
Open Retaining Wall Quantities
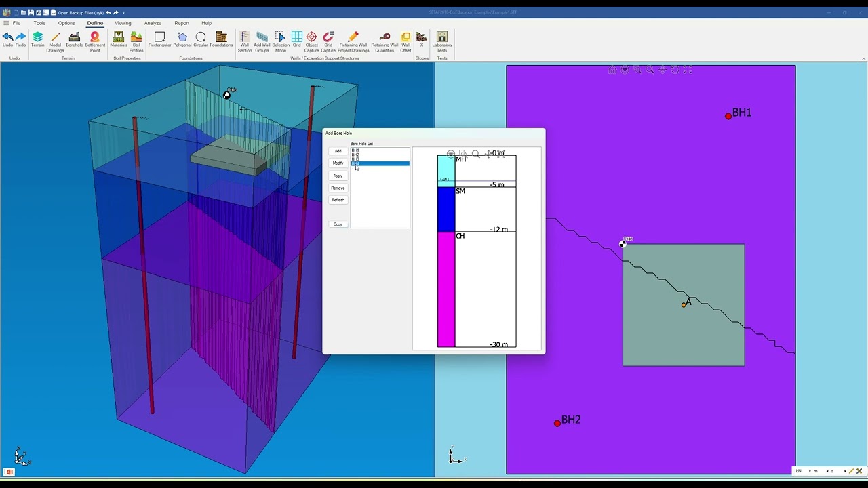coord(384,42)
